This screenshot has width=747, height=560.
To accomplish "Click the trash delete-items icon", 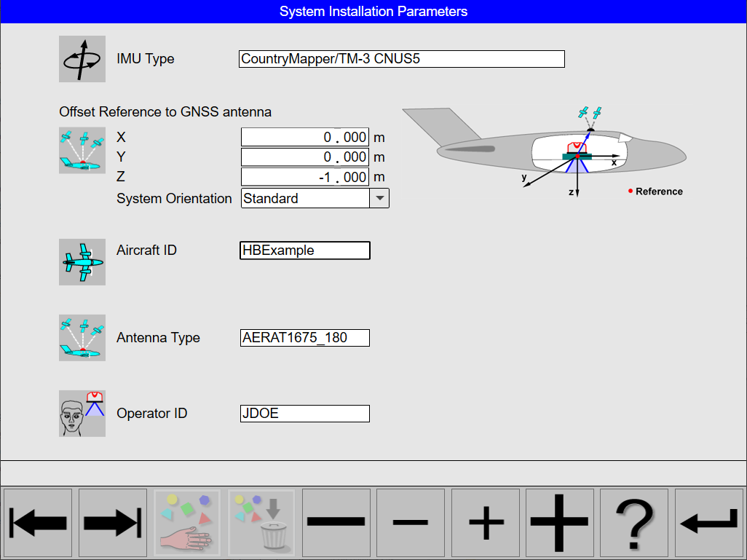I will (261, 522).
